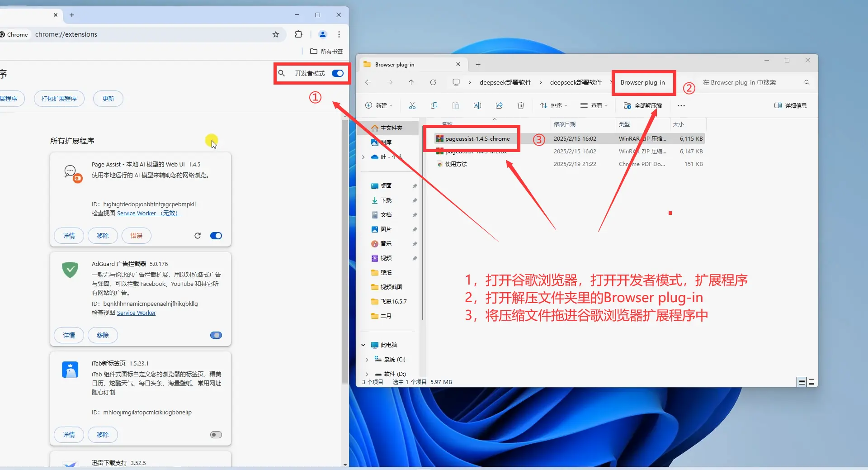Open the 查看 view dropdown
The width and height of the screenshot is (868, 470).
coord(594,105)
